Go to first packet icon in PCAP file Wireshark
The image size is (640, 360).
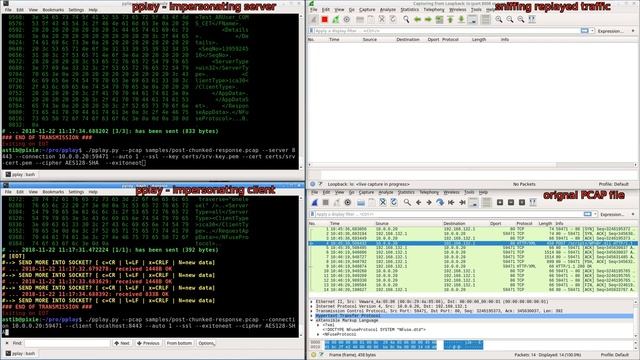pos(451,202)
